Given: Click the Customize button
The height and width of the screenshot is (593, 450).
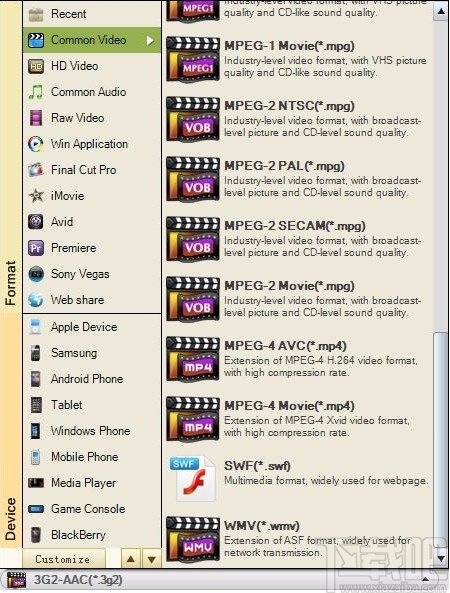Looking at the screenshot, I should coord(63,559).
